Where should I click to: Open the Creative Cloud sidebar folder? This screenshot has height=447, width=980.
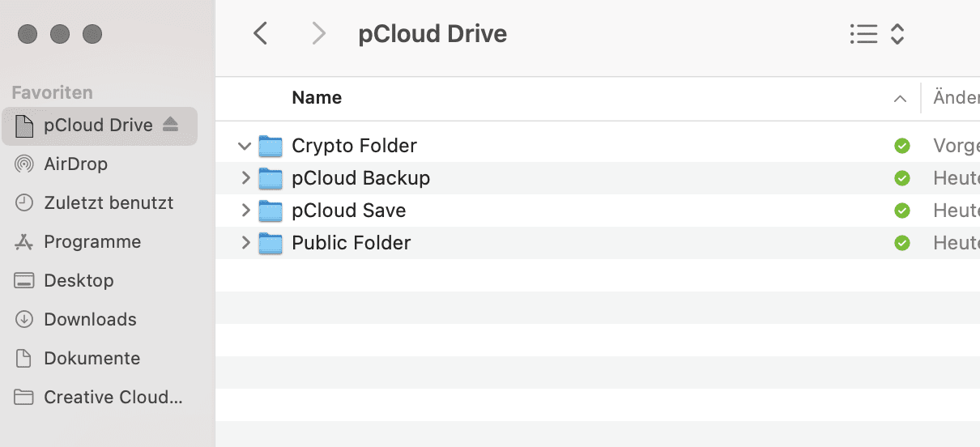[100, 398]
